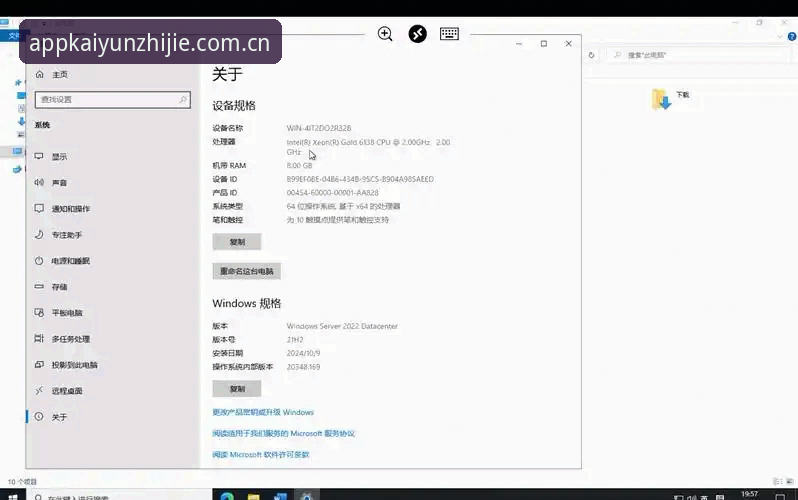Click the 64 位操作系统 system type value

click(343, 206)
